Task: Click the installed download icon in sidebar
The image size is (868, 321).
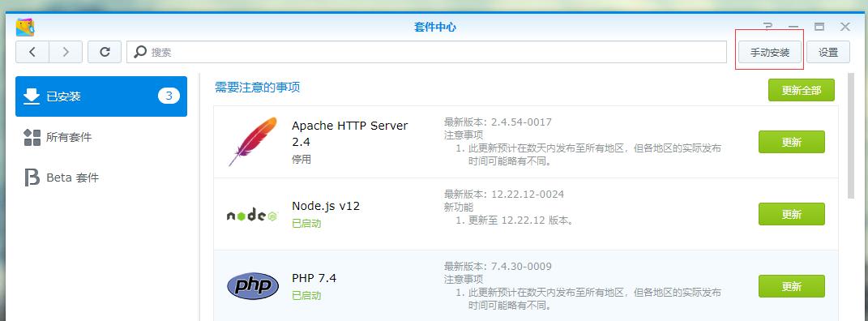Action: click(x=32, y=96)
